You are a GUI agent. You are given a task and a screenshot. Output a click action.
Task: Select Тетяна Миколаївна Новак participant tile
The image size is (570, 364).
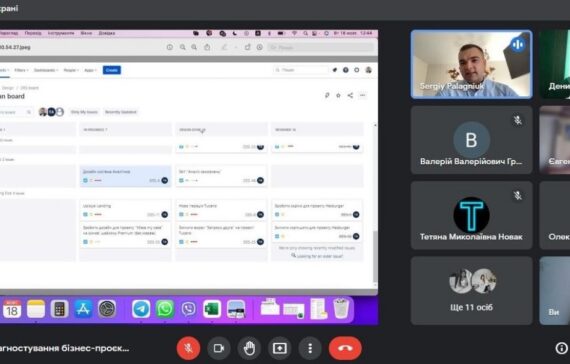[471, 215]
